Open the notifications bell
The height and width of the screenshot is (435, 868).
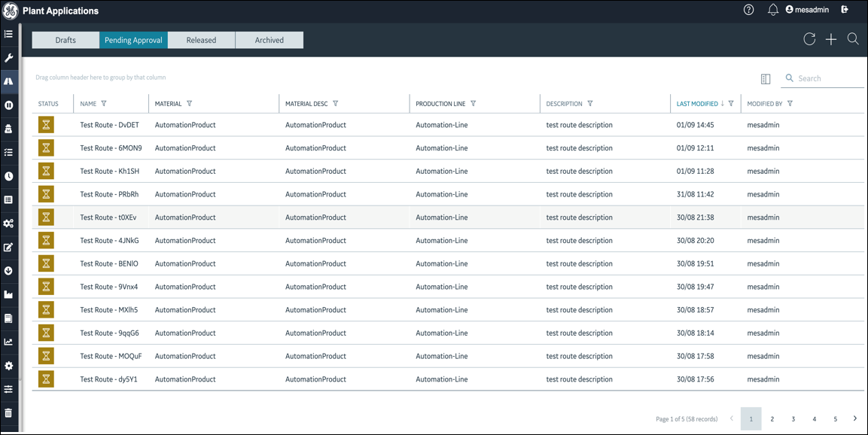(x=773, y=10)
